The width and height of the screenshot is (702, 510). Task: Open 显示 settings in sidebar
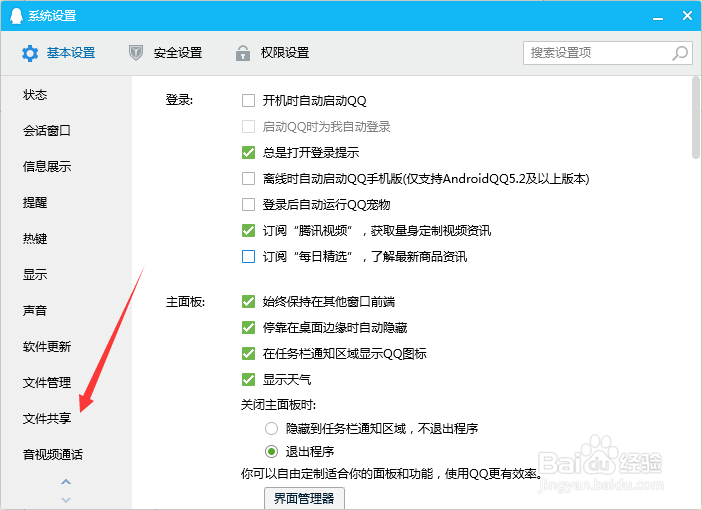[35, 274]
